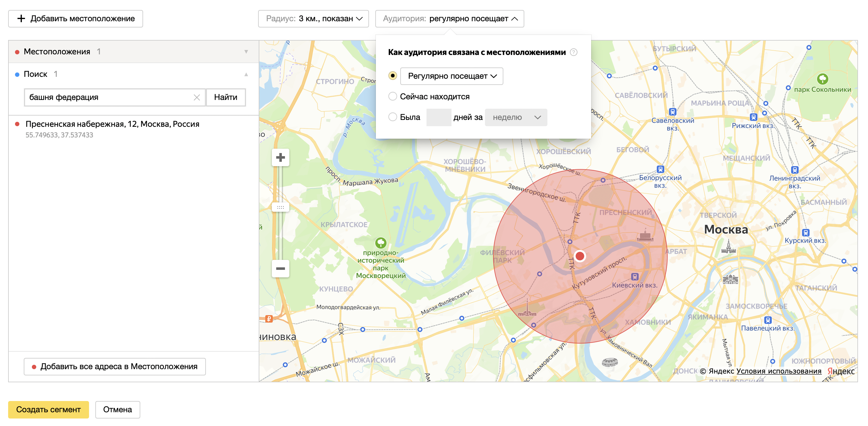This screenshot has height=426, width=868.
Task: Click the Найти search button
Action: tap(226, 97)
